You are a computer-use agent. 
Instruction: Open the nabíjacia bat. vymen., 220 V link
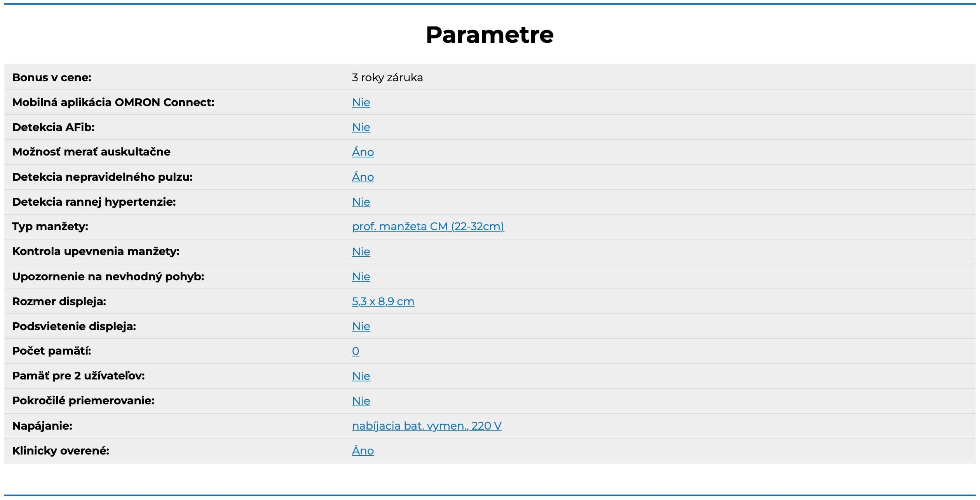coord(427,426)
